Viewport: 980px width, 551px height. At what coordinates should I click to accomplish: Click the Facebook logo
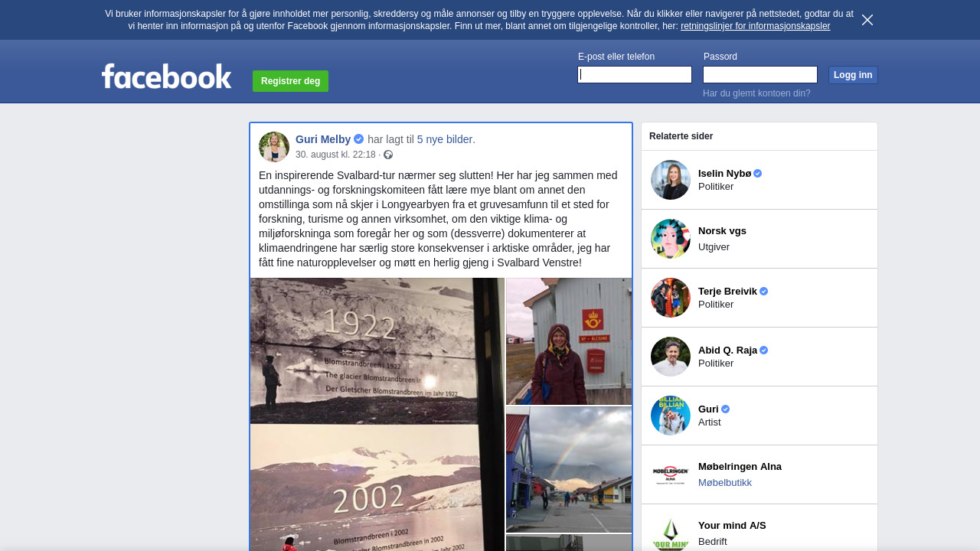[x=167, y=76]
